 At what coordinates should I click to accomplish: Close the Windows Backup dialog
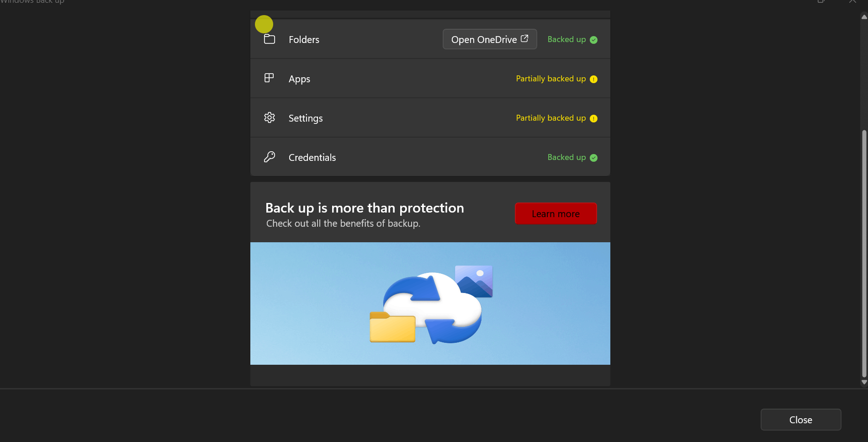coord(800,420)
